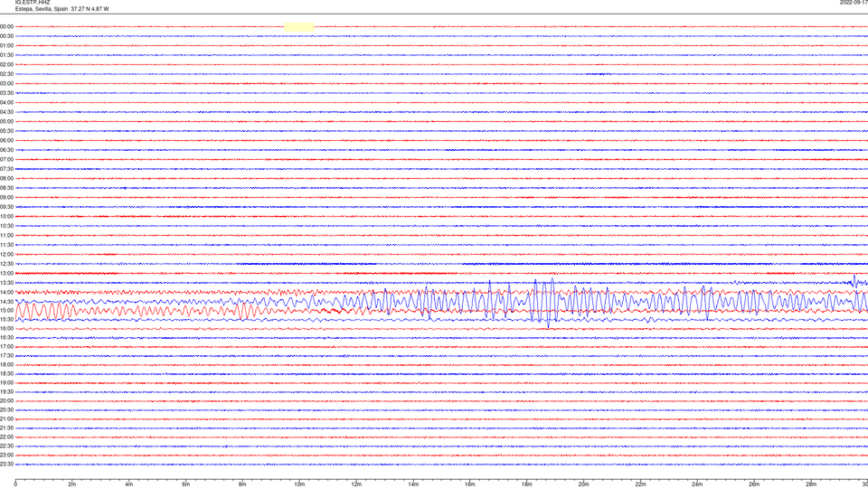
Task: Click the 14m tick label on the time axis
Action: (x=413, y=484)
